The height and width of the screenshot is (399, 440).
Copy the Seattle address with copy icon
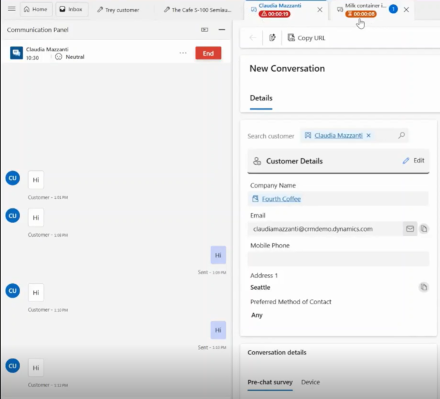pyautogui.click(x=424, y=287)
